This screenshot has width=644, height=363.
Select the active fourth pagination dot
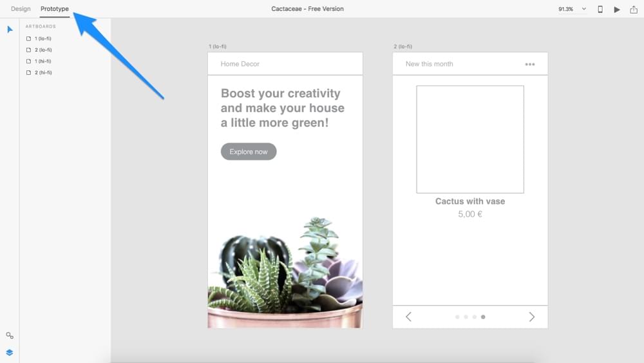pyautogui.click(x=483, y=317)
